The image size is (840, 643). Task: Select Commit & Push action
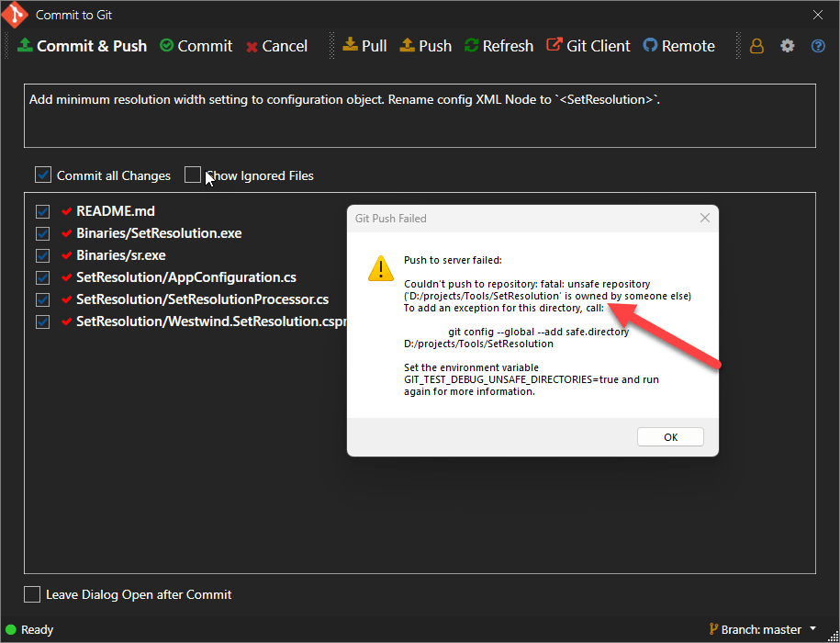[81, 45]
